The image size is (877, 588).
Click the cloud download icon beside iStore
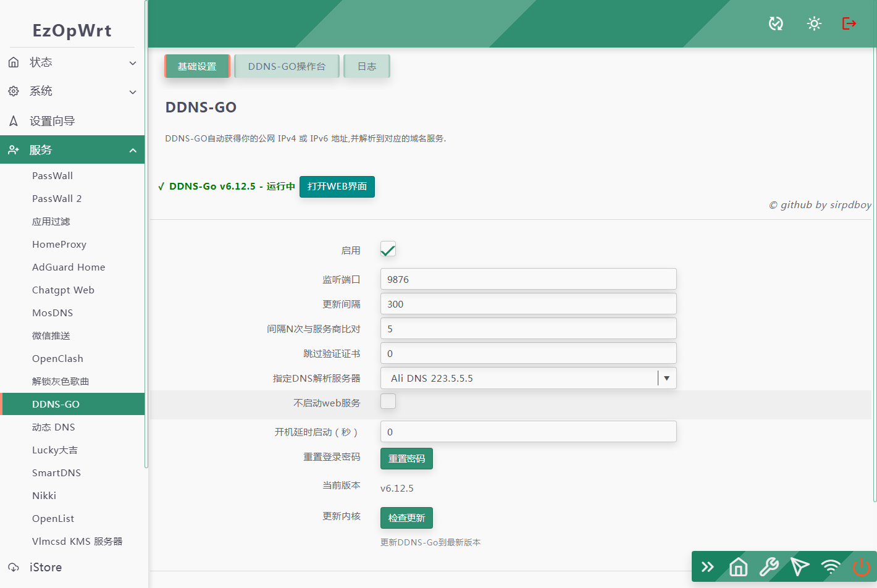tap(14, 567)
